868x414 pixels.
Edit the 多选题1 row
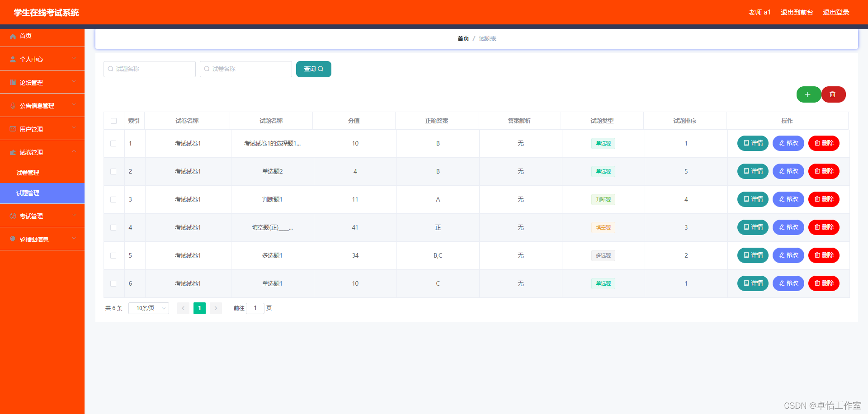[x=788, y=255]
